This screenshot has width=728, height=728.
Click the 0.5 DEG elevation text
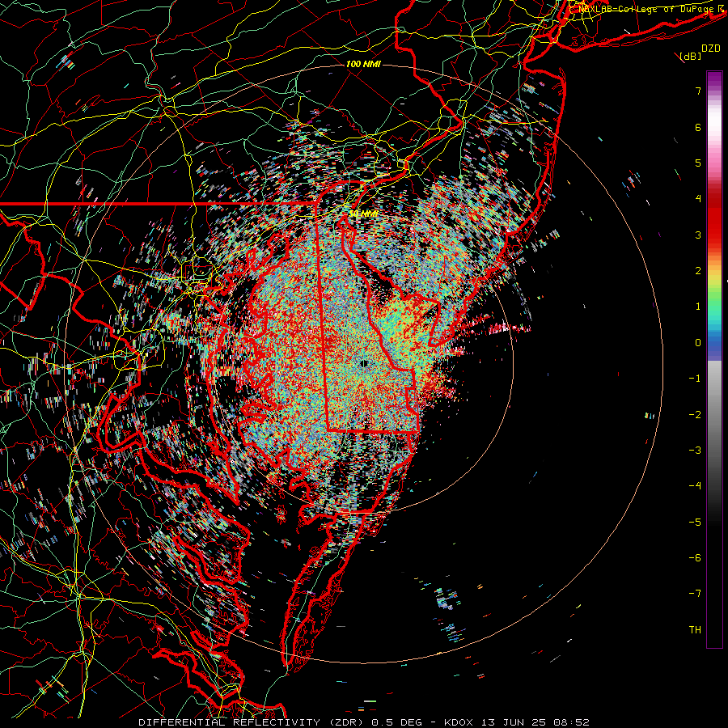(x=396, y=722)
